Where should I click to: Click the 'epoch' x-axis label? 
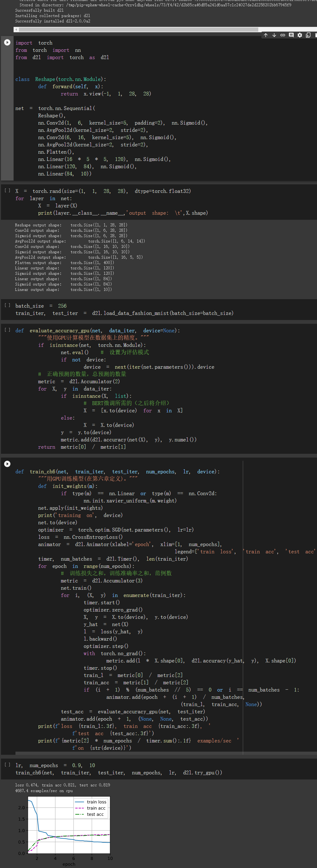69,864
